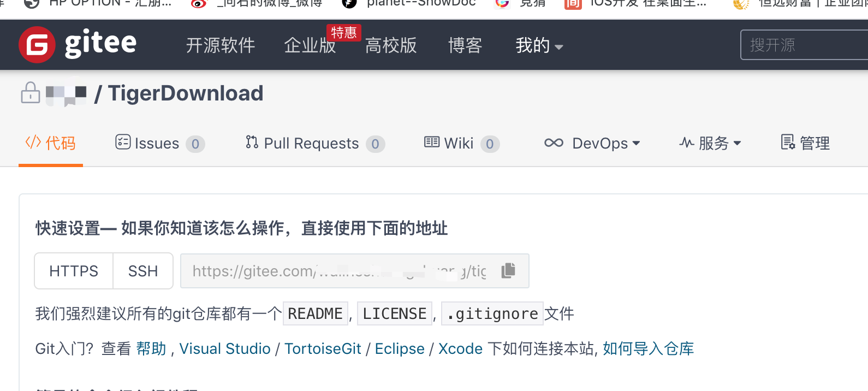
Task: Select the SSH clone option
Action: [x=143, y=271]
